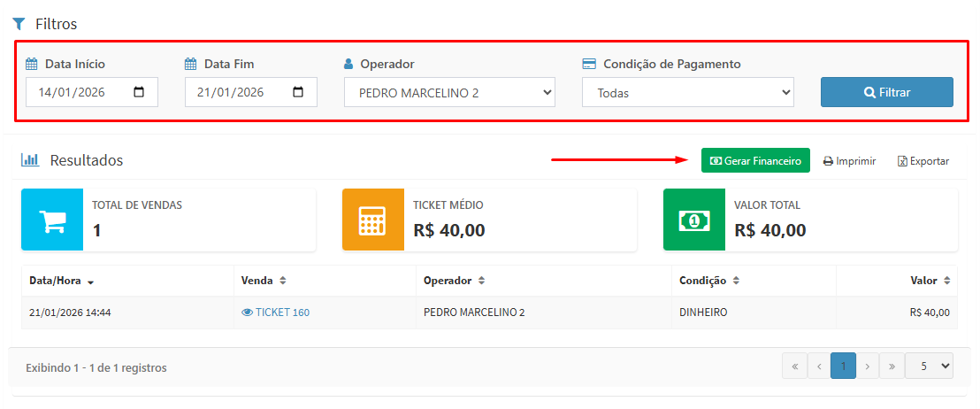
Task: Open calendar picker in Data Início field
Action: [139, 92]
